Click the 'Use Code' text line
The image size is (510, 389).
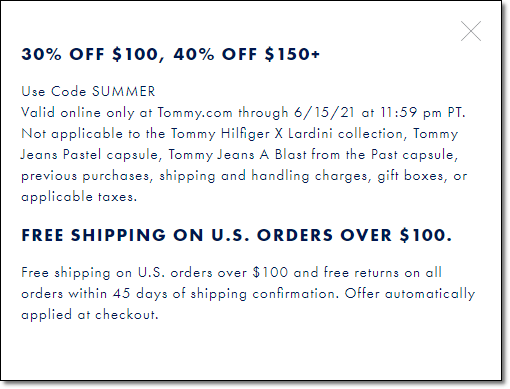click(88, 91)
